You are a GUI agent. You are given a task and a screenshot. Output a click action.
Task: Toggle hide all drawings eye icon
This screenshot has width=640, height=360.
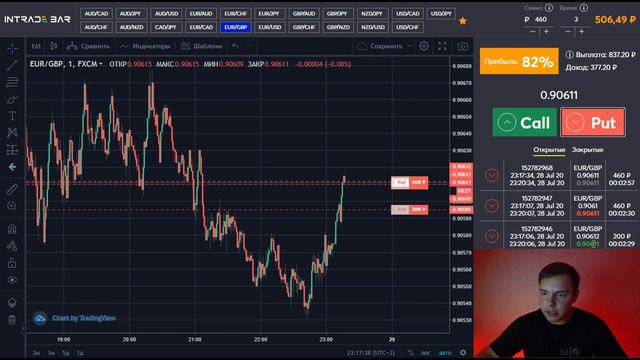tap(12, 280)
